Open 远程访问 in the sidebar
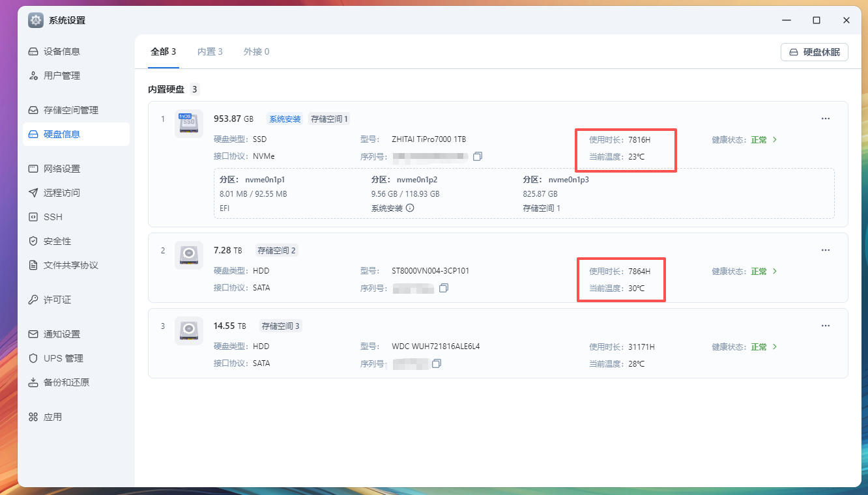The width and height of the screenshot is (868, 495). point(76,193)
